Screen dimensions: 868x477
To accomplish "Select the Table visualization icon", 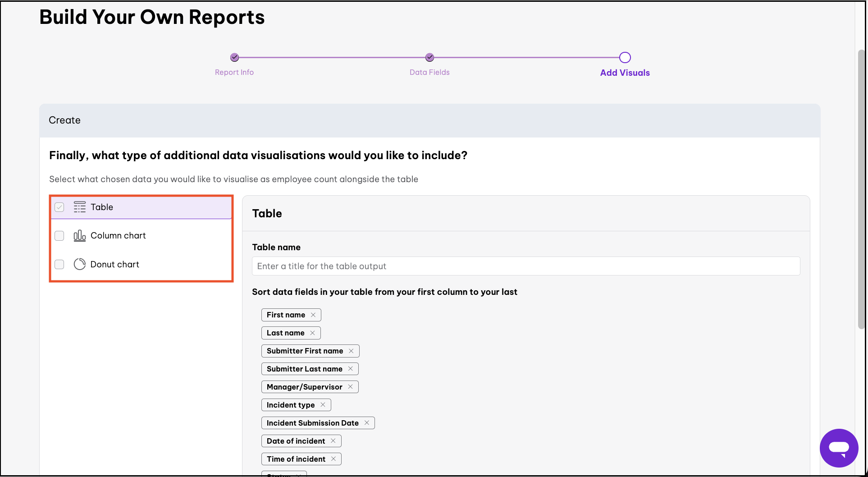I will tap(79, 207).
